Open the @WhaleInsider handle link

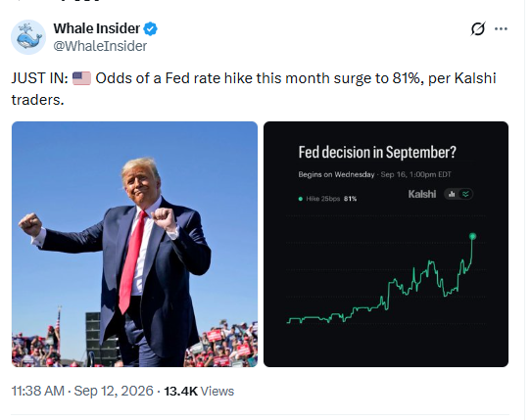pos(100,46)
